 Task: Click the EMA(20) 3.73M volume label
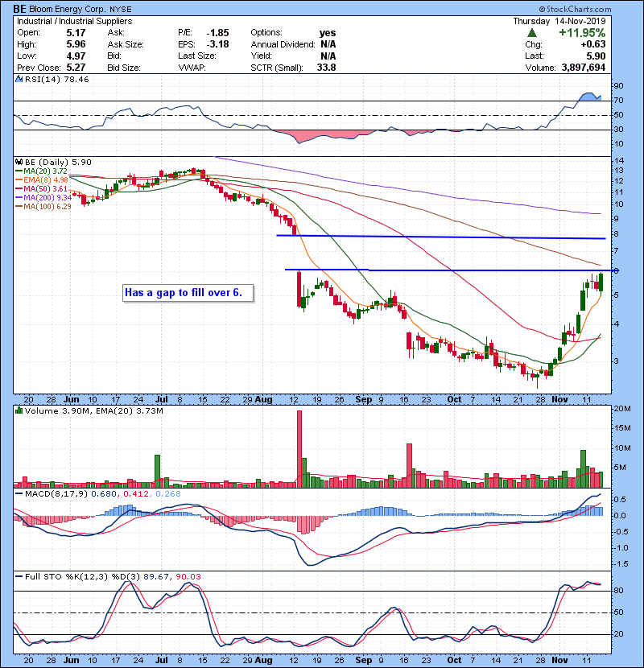pyautogui.click(x=130, y=410)
